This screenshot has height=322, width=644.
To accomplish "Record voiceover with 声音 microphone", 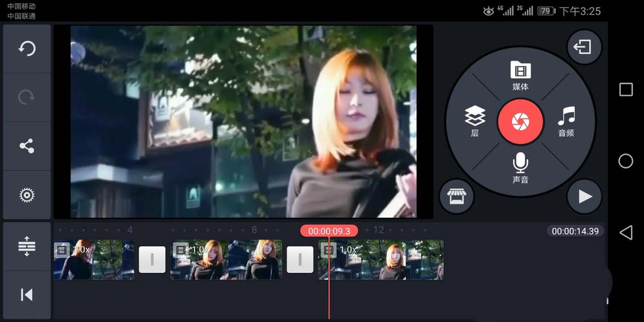I will [x=520, y=167].
